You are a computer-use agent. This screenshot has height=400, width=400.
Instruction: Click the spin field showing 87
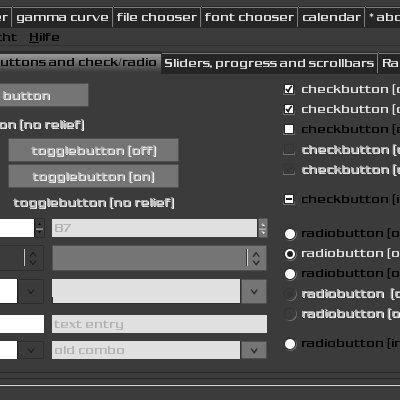pyautogui.click(x=154, y=228)
